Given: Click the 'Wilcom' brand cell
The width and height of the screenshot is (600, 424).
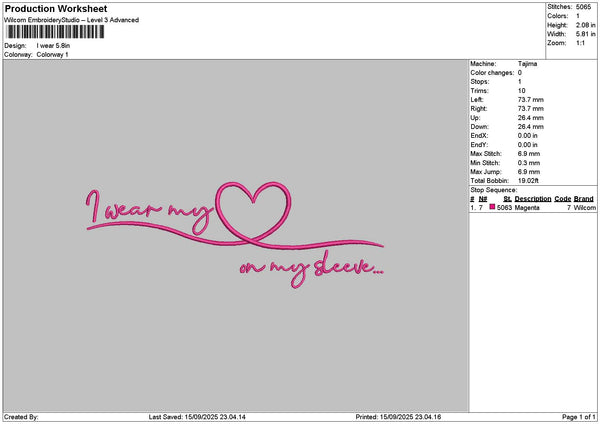Looking at the screenshot, I should pos(585,208).
